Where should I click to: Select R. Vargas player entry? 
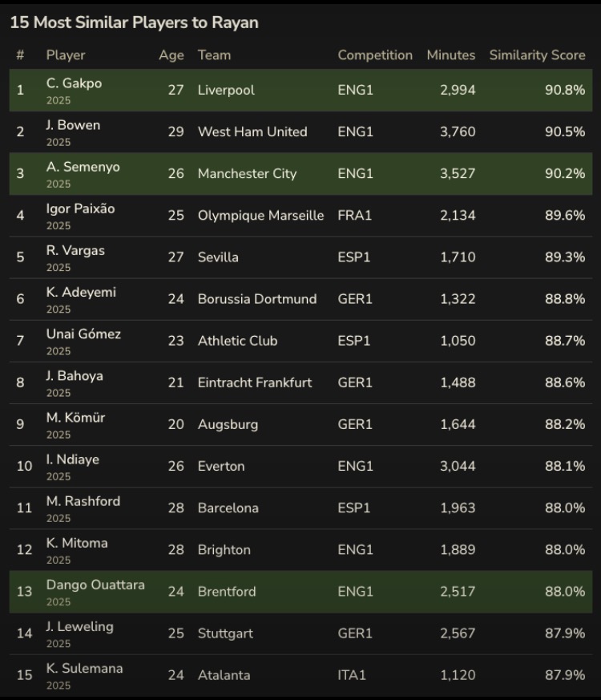300,257
